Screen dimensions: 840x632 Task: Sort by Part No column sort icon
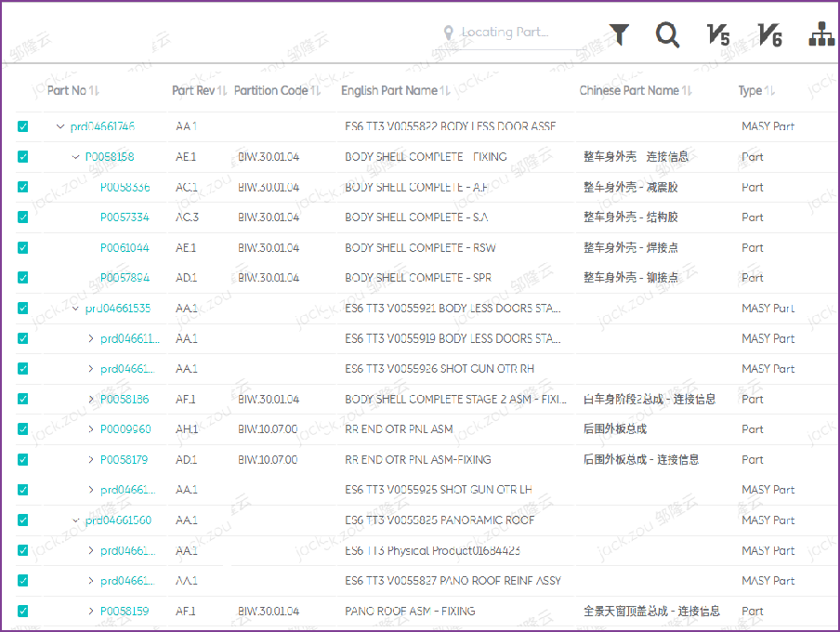click(x=94, y=91)
